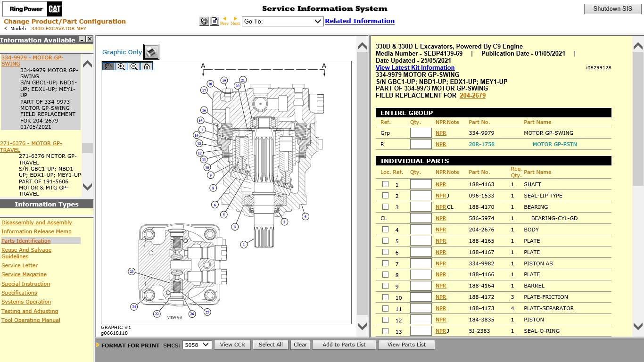Open Disassembly and Assembly information type
This screenshot has height=362, width=644.
(37, 222)
